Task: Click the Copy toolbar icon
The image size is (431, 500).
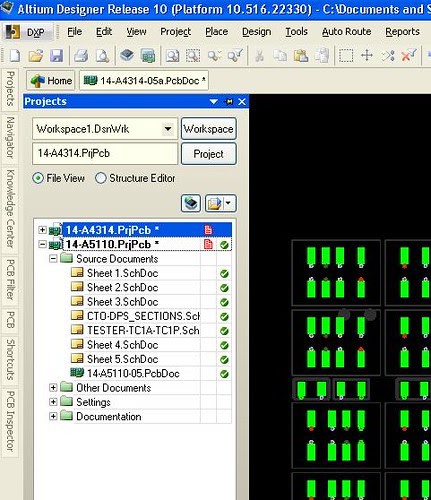Action: (280, 56)
